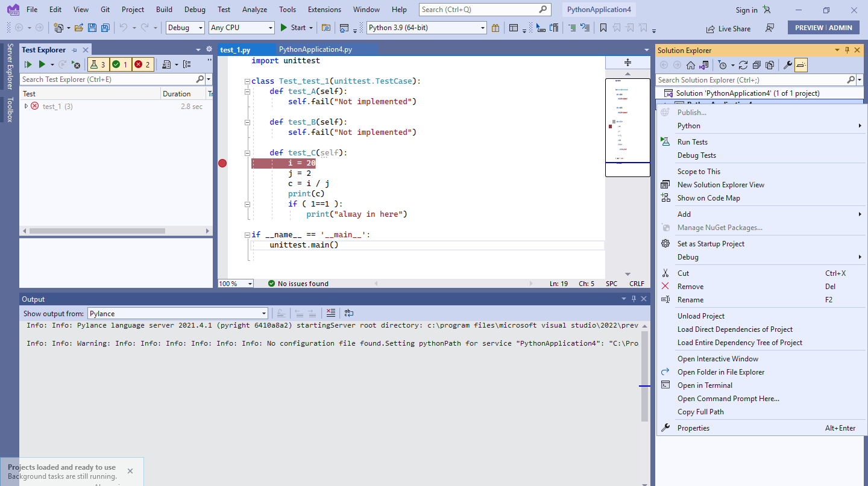Toggle the total tests filter showing 3

point(98,64)
